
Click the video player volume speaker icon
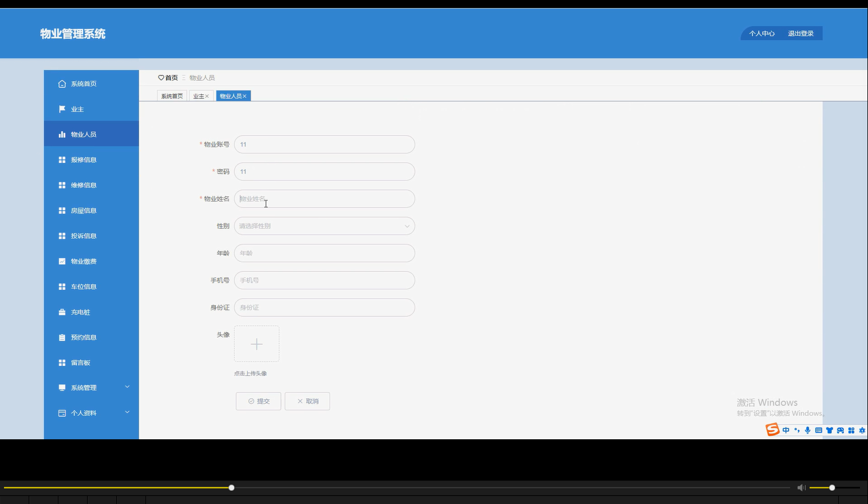[801, 487]
